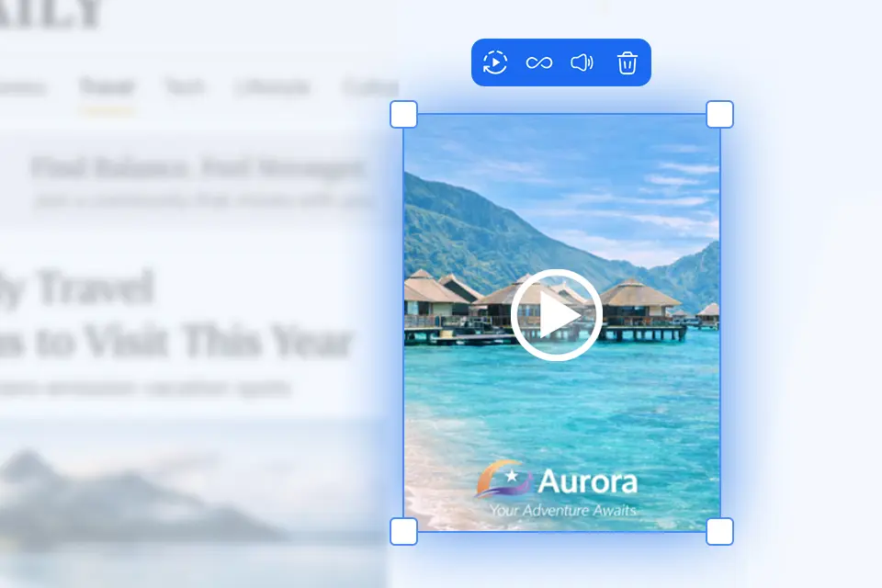Toggle the autoplay icon in the blue toolbar
Screen dimensions: 882x588
click(495, 62)
